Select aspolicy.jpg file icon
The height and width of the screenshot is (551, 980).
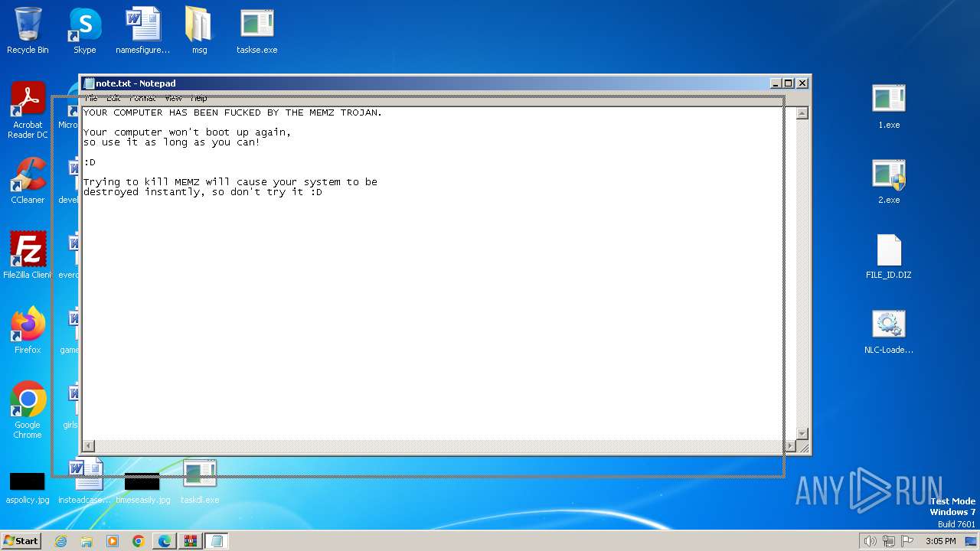pos(28,488)
